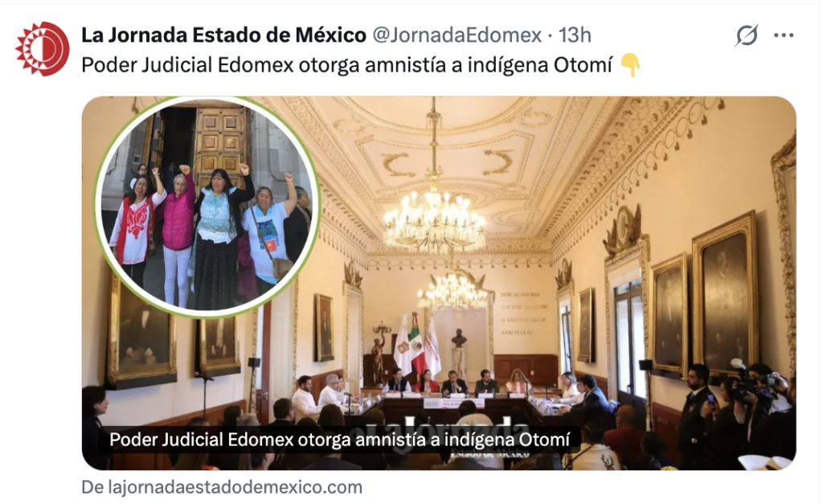This screenshot has width=823, height=504.
Task: Click the bust statue at the room's back
Action: 459,339
